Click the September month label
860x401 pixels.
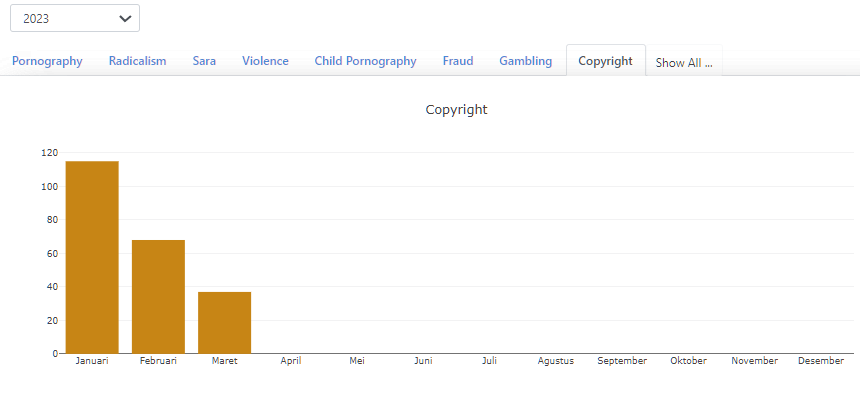tap(622, 361)
